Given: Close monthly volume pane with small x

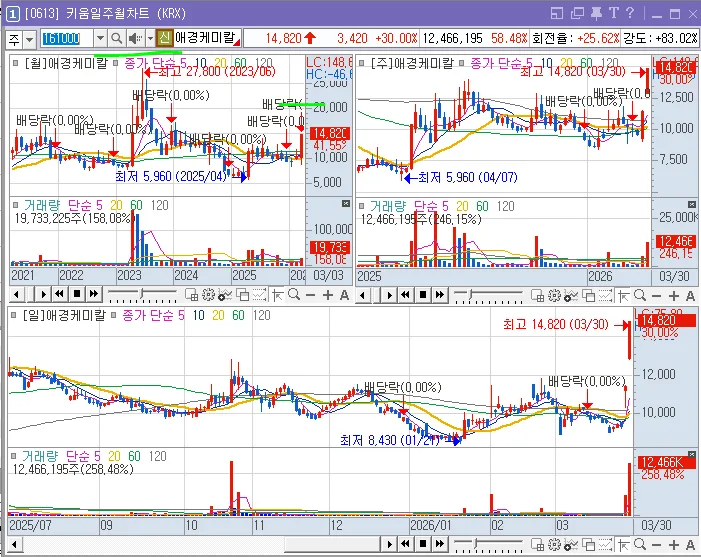Looking at the screenshot, I should pos(346,204).
